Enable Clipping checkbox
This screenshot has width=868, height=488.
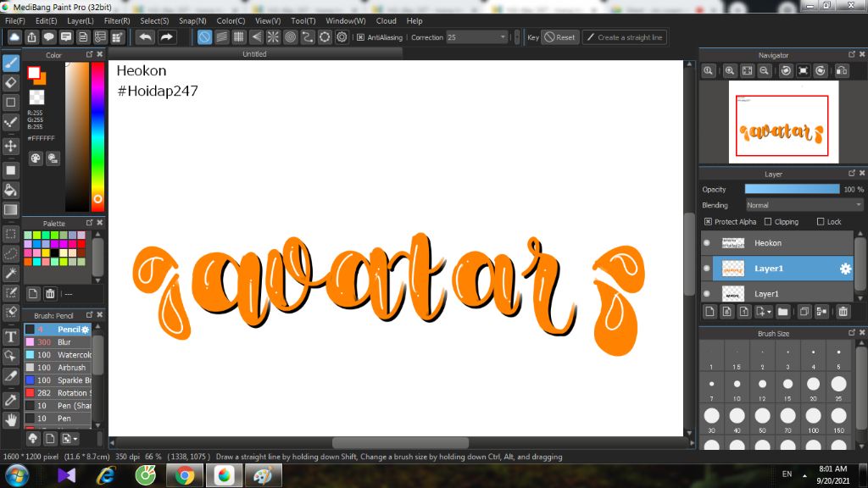768,221
